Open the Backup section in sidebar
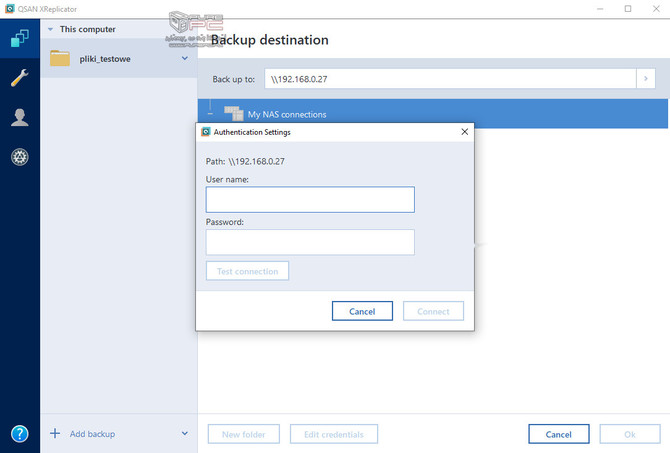 pyautogui.click(x=20, y=40)
